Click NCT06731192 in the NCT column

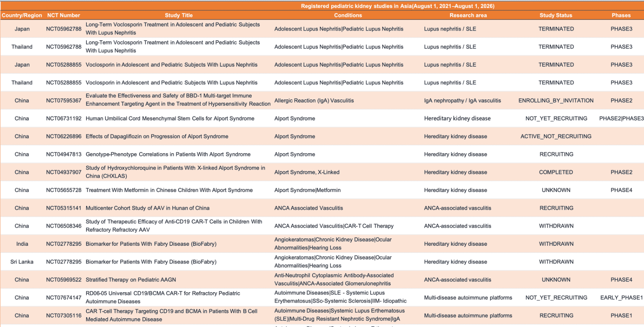tap(63, 118)
